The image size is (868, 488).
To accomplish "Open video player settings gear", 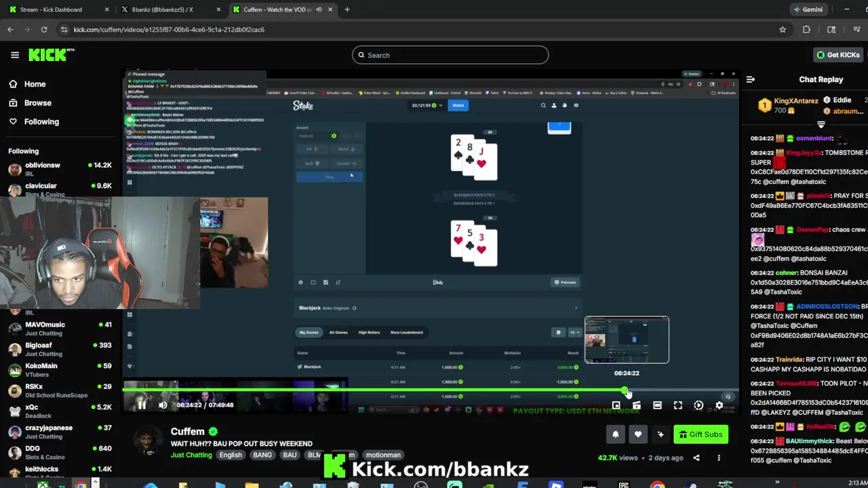I will pos(719,405).
